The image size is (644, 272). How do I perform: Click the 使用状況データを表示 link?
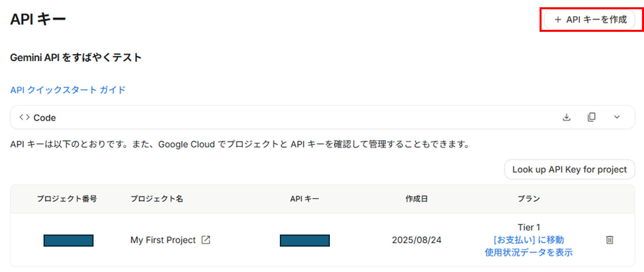click(529, 253)
